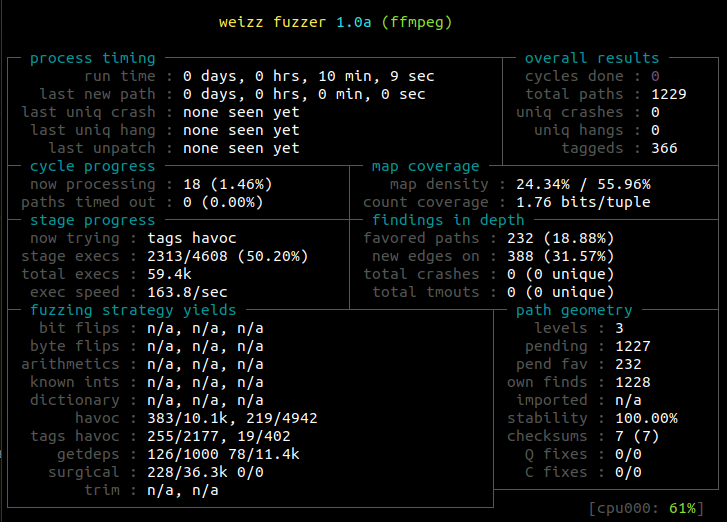Click the 'total tmouts' label
Image resolution: width=727 pixels, height=522 pixels.
[426, 293]
